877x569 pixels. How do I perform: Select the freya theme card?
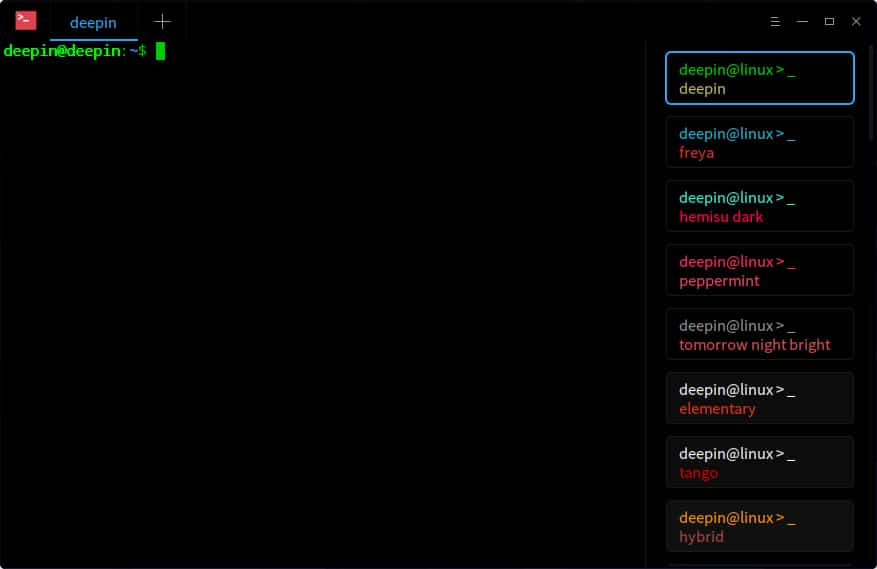pyautogui.click(x=760, y=142)
